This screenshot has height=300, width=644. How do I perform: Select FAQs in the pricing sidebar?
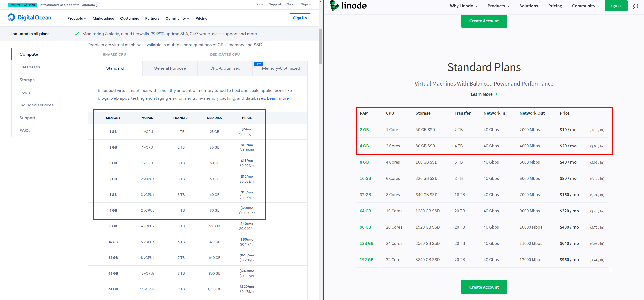click(25, 130)
